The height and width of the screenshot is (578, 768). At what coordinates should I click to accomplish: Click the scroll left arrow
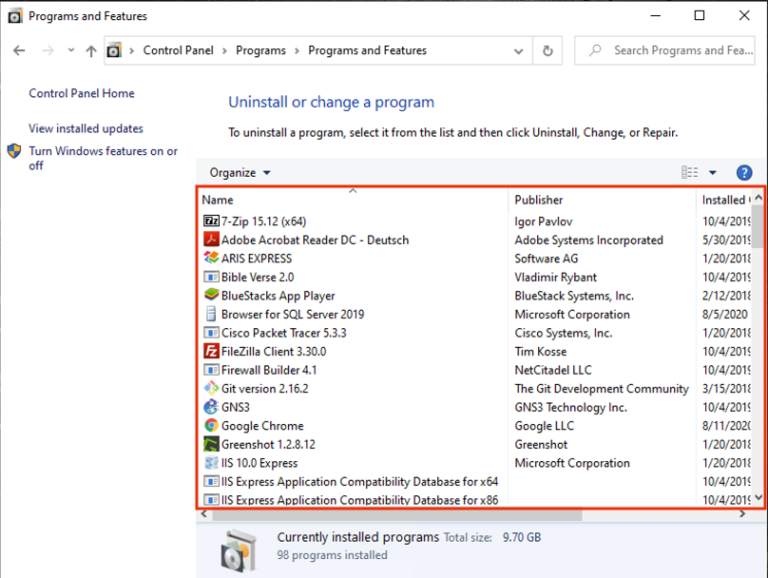204,514
